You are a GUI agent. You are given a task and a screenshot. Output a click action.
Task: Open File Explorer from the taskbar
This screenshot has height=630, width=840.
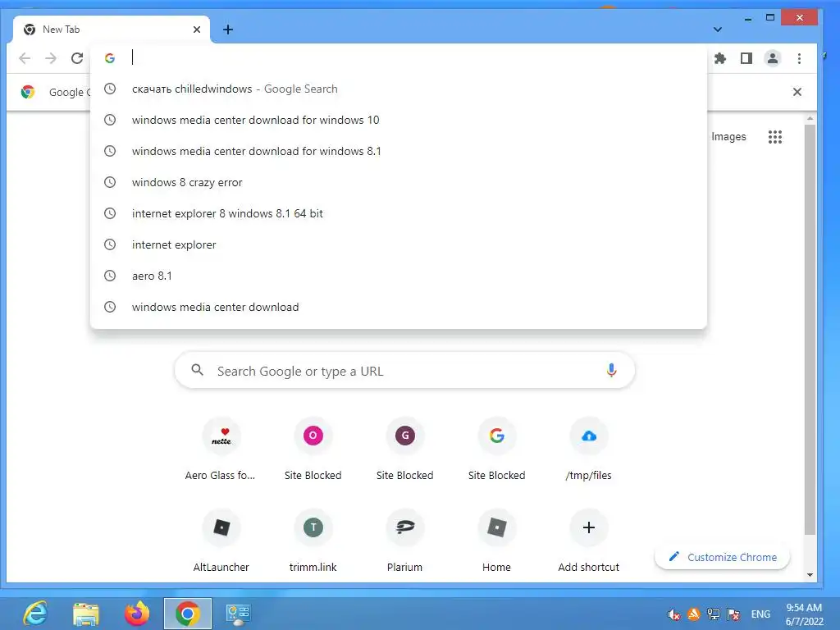coord(85,614)
